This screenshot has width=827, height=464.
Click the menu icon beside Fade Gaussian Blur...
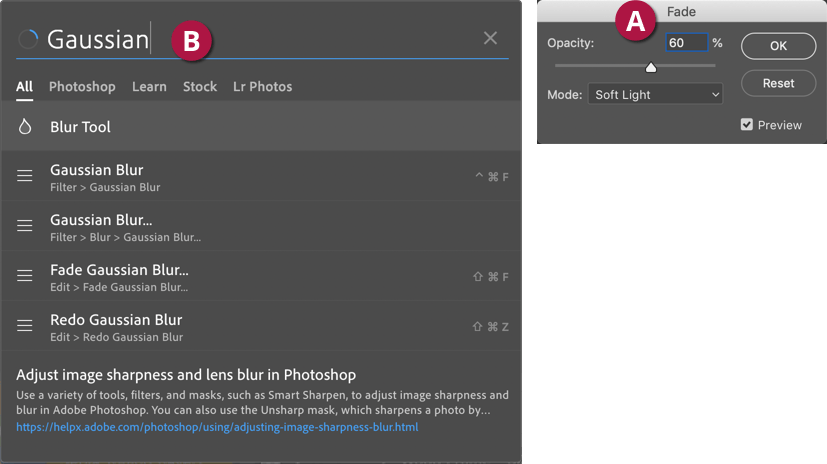(25, 276)
